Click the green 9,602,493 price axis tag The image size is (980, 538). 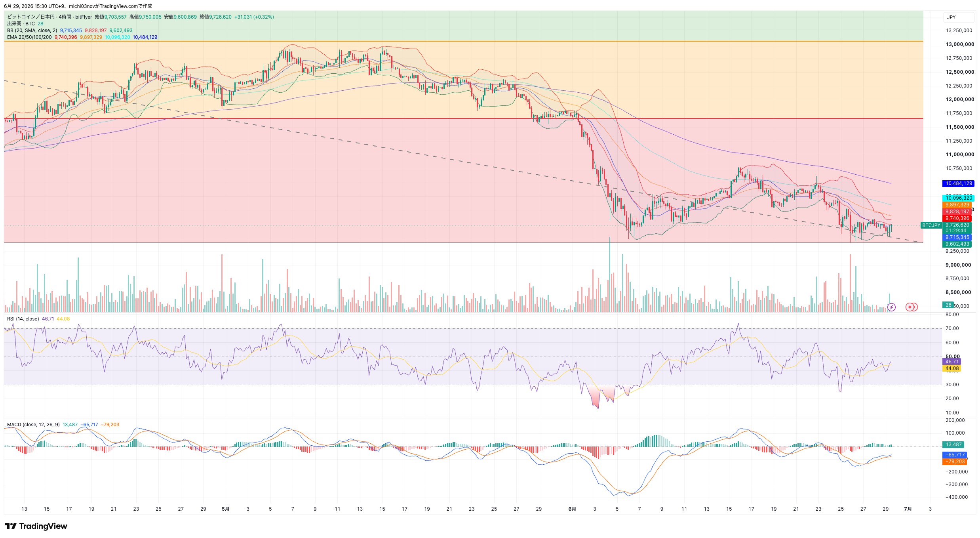tap(957, 244)
